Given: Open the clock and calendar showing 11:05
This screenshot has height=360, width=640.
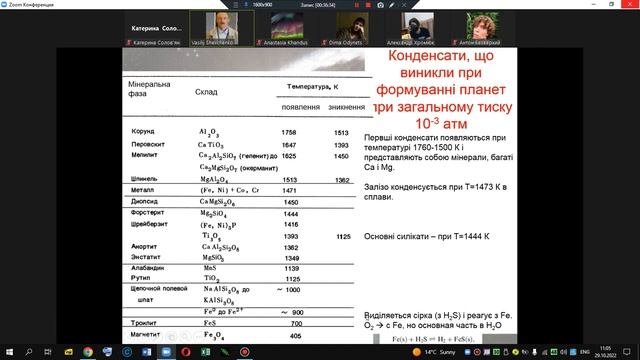Looking at the screenshot, I should pos(605,352).
